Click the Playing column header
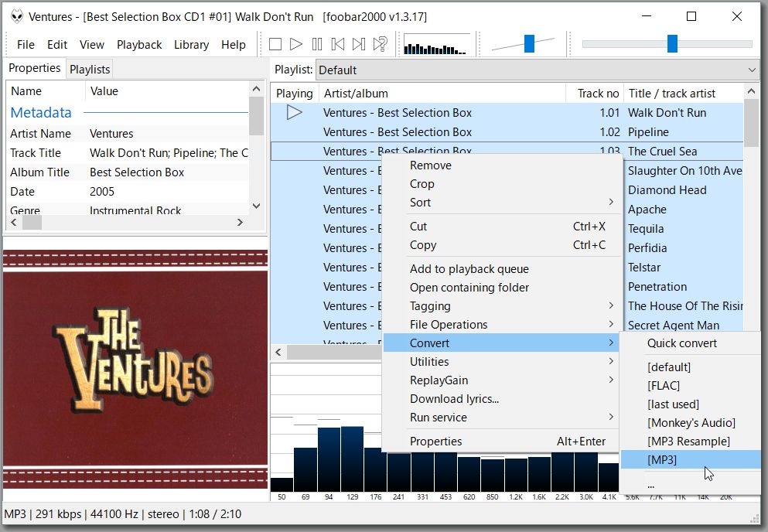The width and height of the screenshot is (768, 532). point(295,93)
